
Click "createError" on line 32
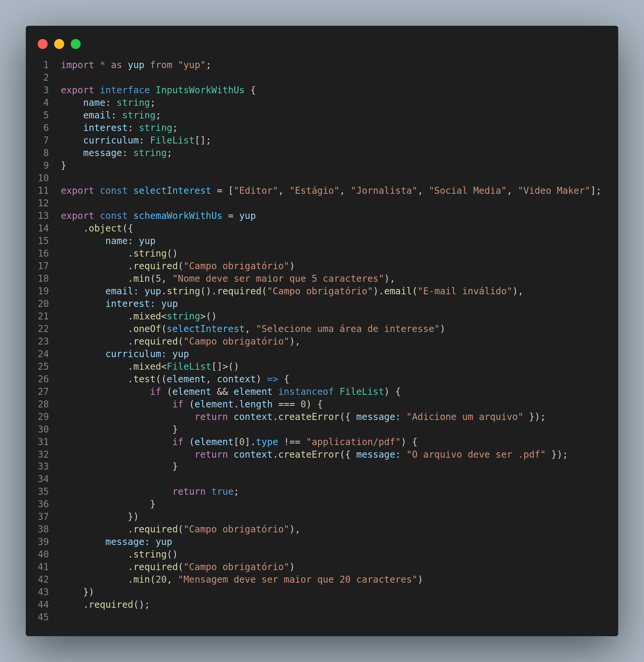tap(309, 454)
